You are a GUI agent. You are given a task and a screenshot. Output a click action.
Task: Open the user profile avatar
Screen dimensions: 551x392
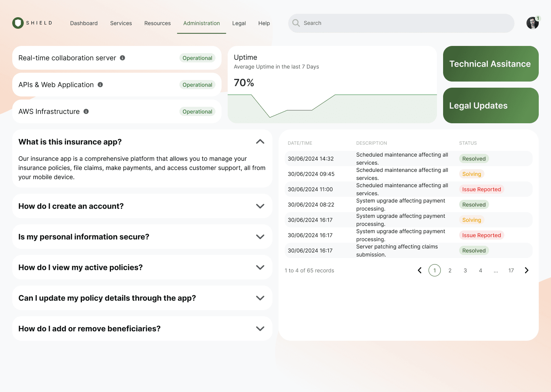tap(532, 23)
